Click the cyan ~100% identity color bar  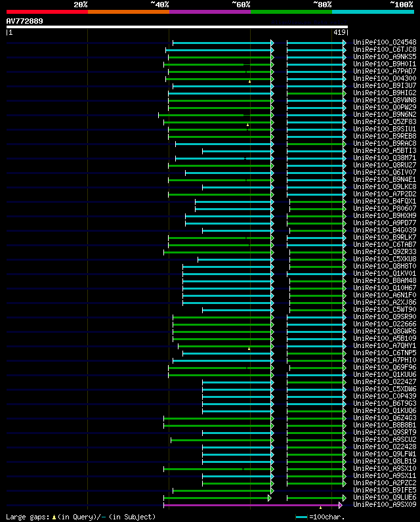(x=373, y=12)
